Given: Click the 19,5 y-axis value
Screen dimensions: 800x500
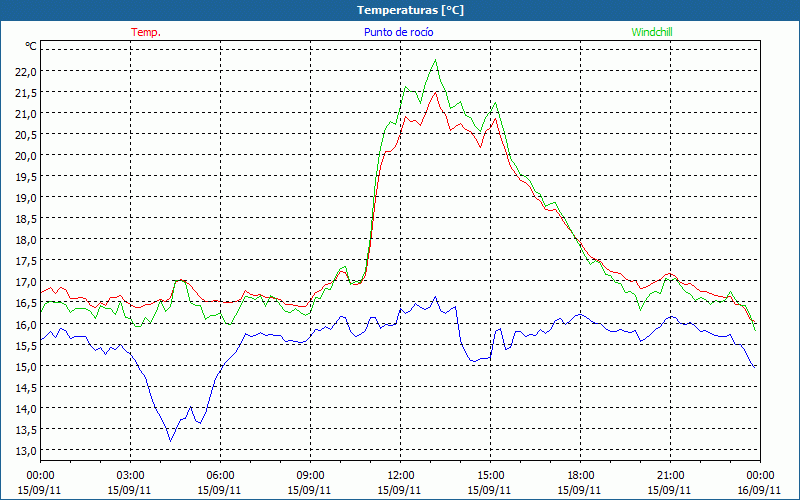Looking at the screenshot, I should tap(26, 177).
